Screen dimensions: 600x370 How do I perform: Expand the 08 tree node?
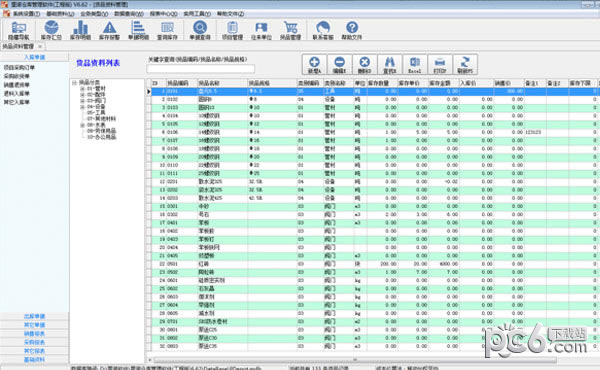point(82,125)
